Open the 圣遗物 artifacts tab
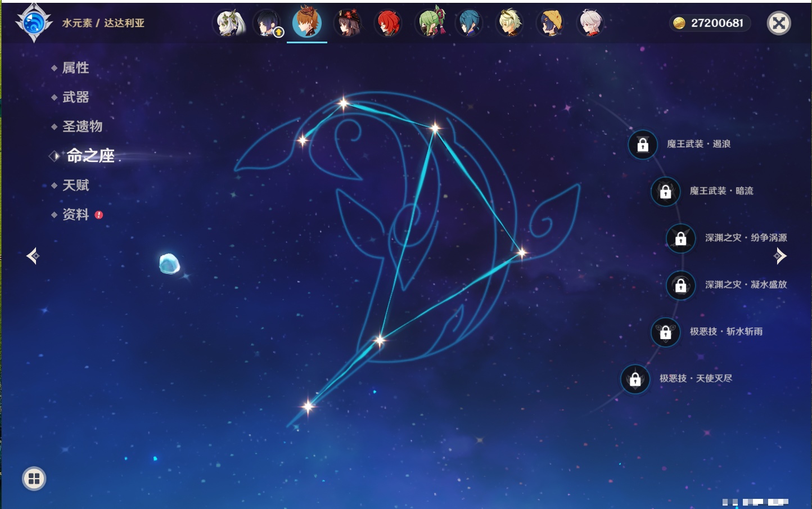The width and height of the screenshot is (812, 509). [82, 127]
